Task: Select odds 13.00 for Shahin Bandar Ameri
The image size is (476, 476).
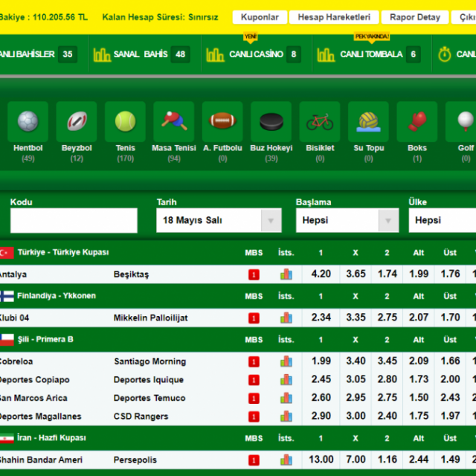Action: (321, 460)
